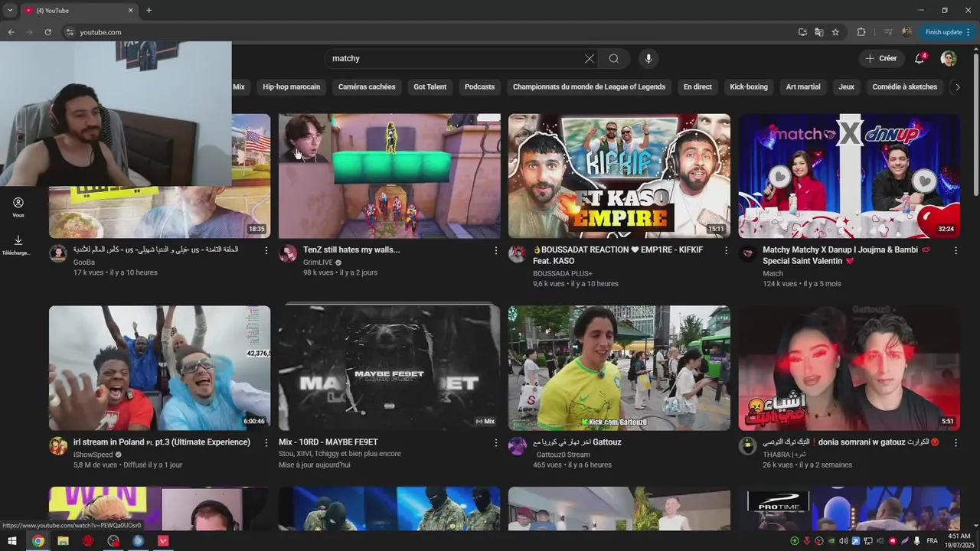The image size is (980, 551).
Task: Open options menu for irl stream in Poland
Action: click(266, 443)
